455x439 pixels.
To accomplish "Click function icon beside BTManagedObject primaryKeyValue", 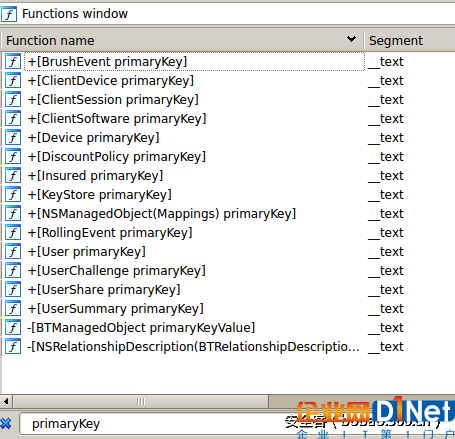I will pyautogui.click(x=13, y=327).
